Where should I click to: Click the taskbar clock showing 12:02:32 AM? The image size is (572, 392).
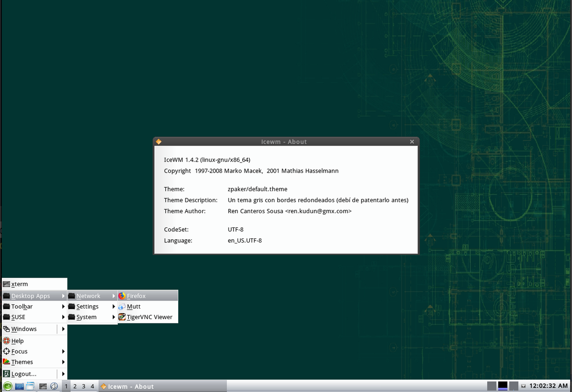[549, 386]
